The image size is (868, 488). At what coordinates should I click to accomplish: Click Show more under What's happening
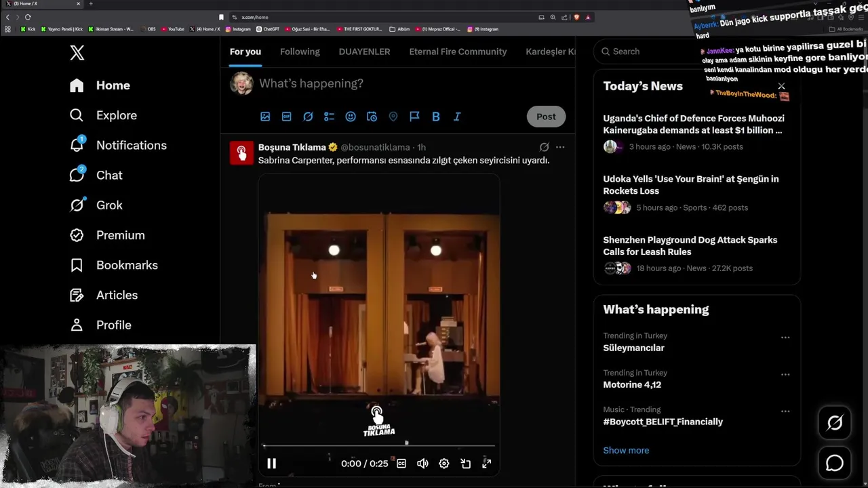coord(626,450)
